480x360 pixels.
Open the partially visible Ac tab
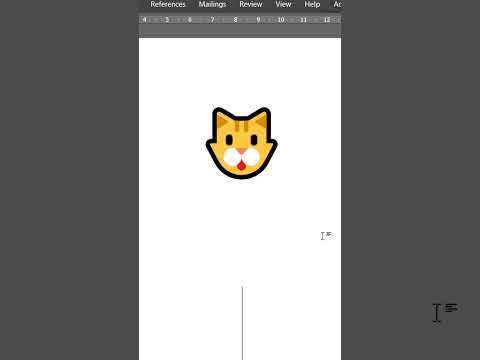[337, 4]
